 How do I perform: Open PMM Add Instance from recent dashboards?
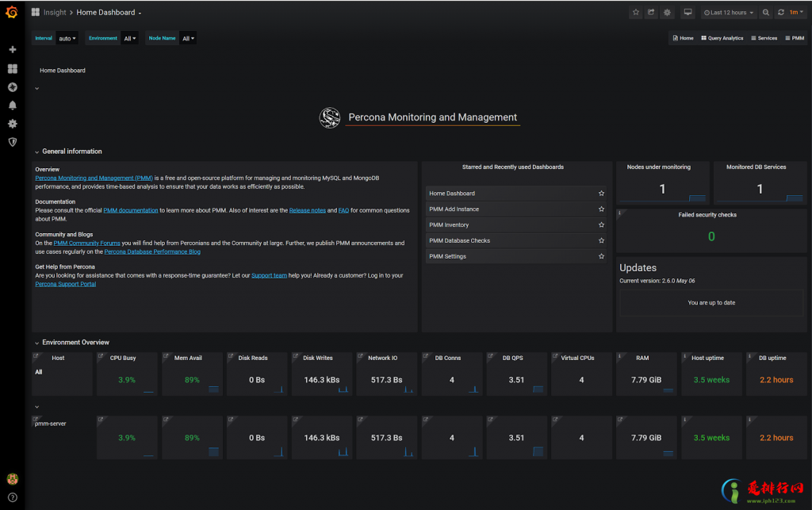point(515,209)
